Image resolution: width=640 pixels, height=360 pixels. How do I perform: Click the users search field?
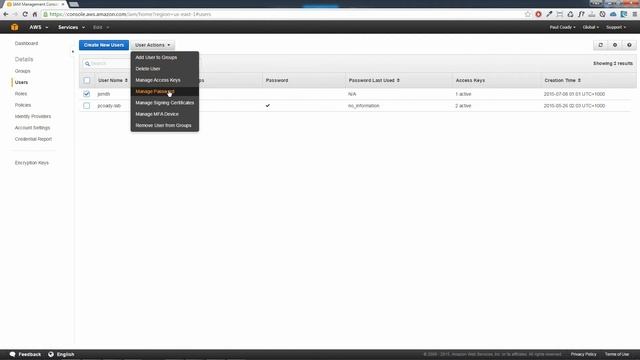point(107,64)
